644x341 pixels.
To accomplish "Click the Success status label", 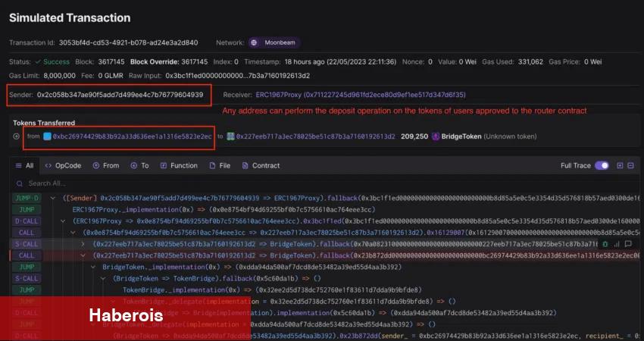I will pos(56,62).
